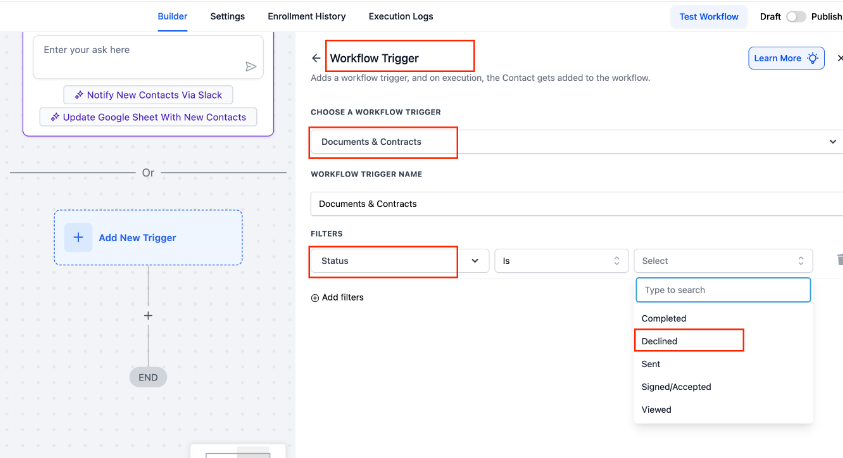Click the send arrow in ask box

pyautogui.click(x=250, y=67)
